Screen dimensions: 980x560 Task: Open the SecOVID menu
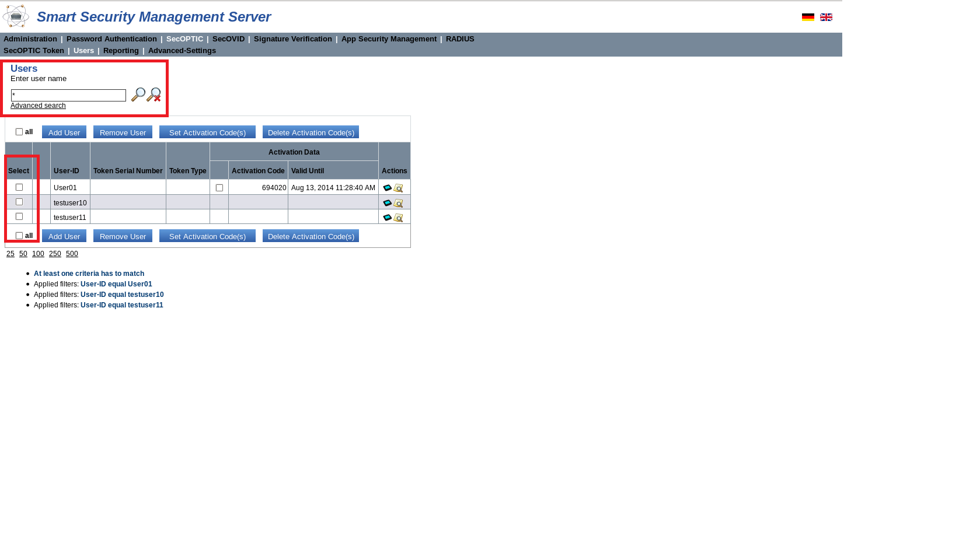point(228,39)
